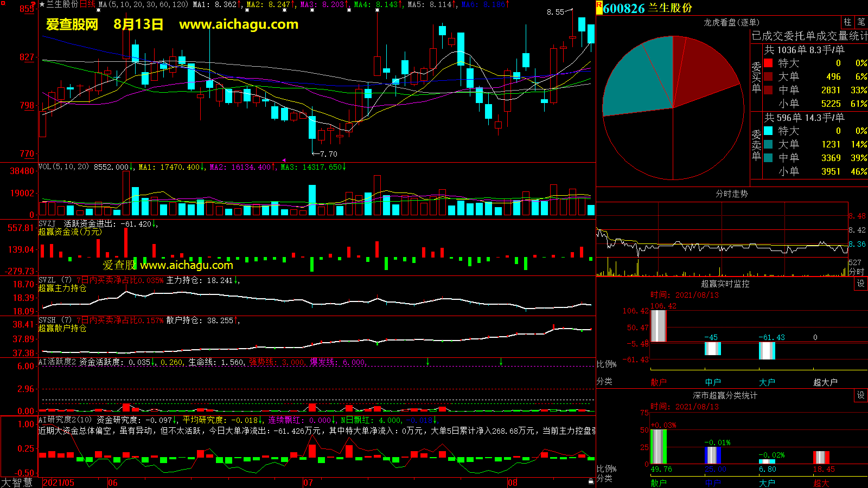Image resolution: width=868 pixels, height=488 pixels.
Task: Click the lock icon at timeline's right end
Action: pyautogui.click(x=591, y=481)
